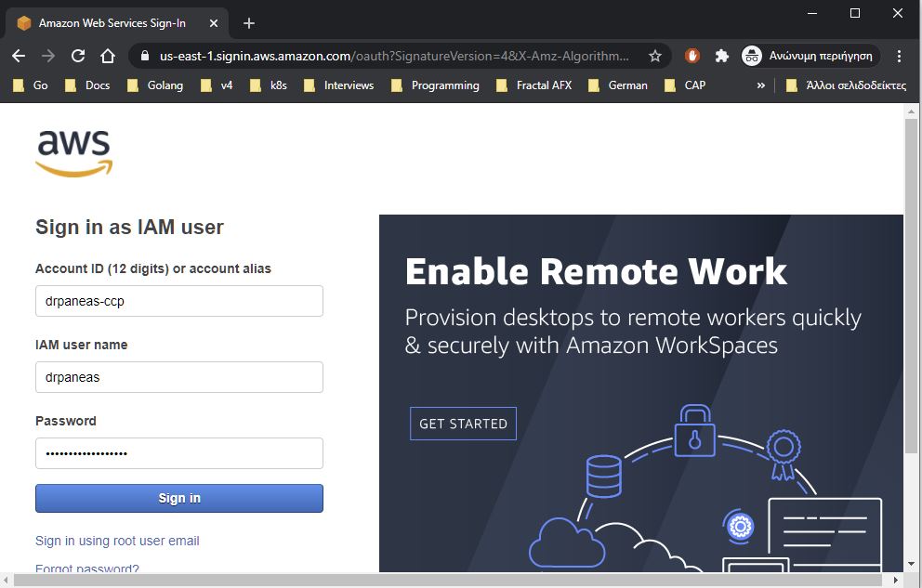Open the extensions puzzle icon
The image size is (922, 588).
(721, 56)
